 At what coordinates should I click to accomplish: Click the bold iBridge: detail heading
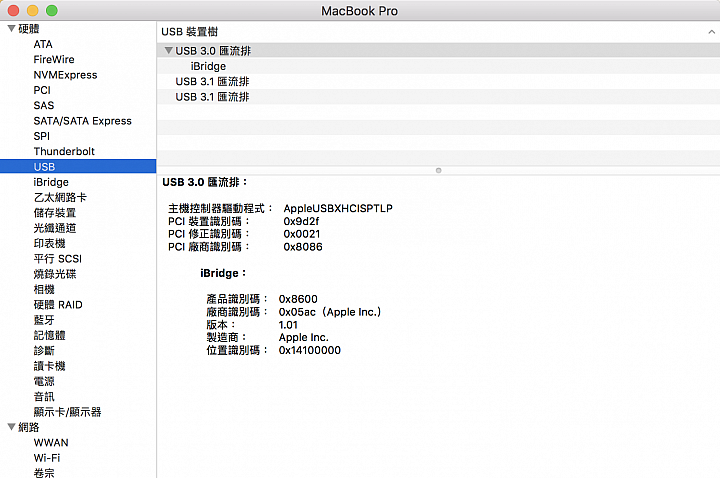tap(223, 273)
